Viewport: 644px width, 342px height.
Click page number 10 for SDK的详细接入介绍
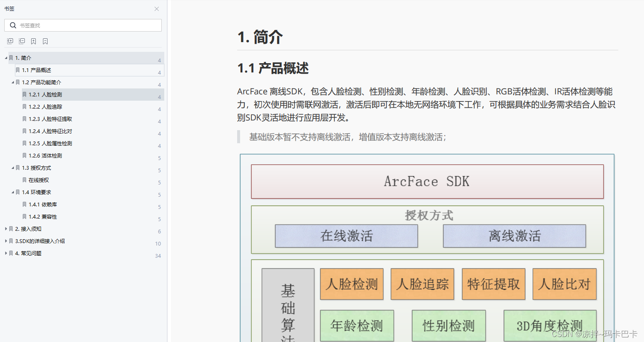158,244
